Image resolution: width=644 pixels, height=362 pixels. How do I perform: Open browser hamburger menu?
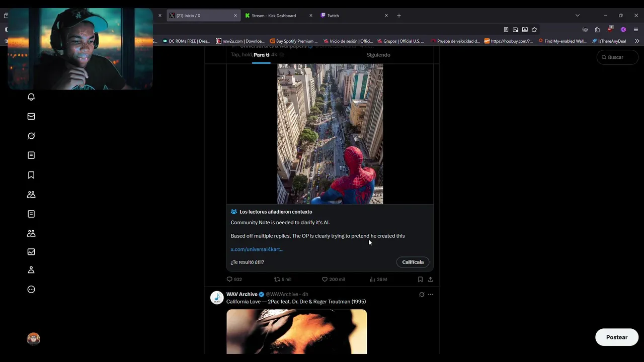click(636, 30)
